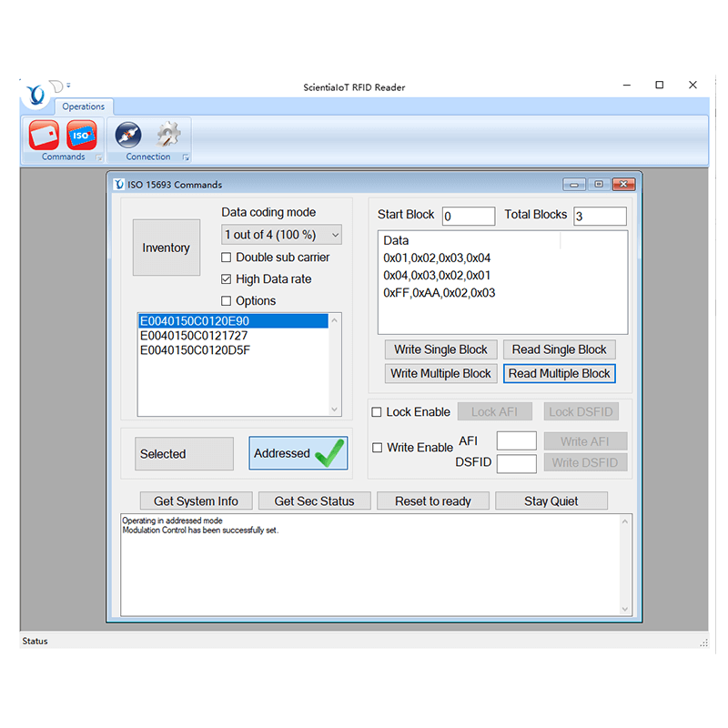Select tag E0040150C0121727 in the list
728x728 pixels.
233,336
